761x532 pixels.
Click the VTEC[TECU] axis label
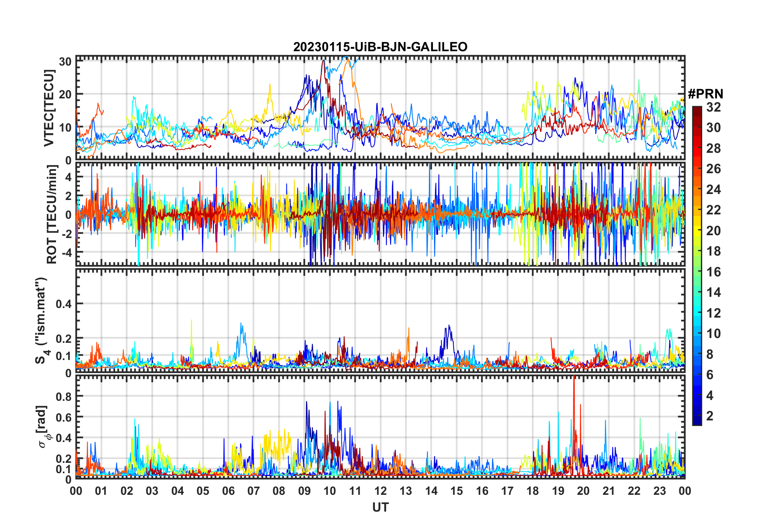(x=49, y=108)
